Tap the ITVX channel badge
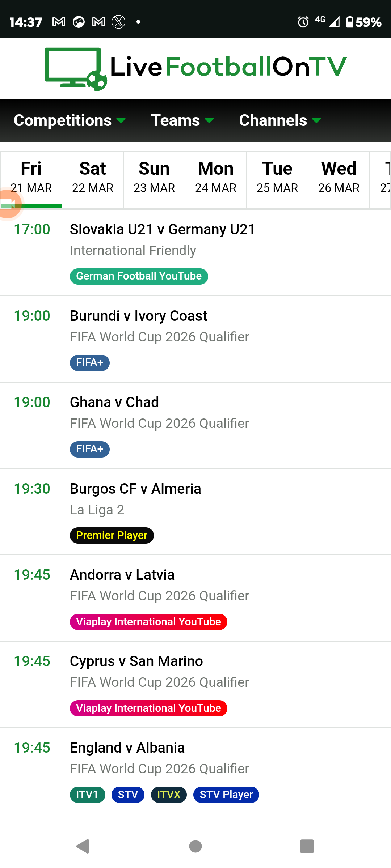Screen dimensions: 391x868 169,795
